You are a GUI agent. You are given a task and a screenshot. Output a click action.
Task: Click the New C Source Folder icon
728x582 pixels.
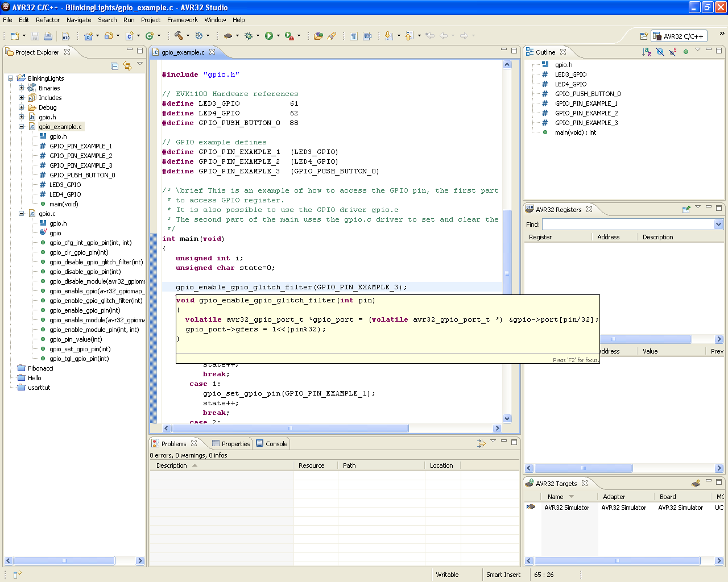click(109, 36)
